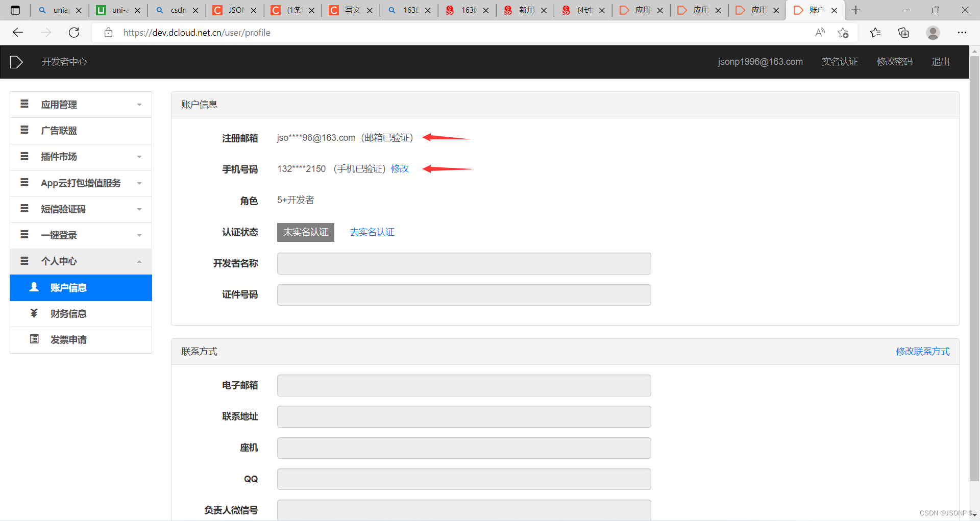Click 修改 next to the phone number
980x521 pixels.
pos(400,169)
